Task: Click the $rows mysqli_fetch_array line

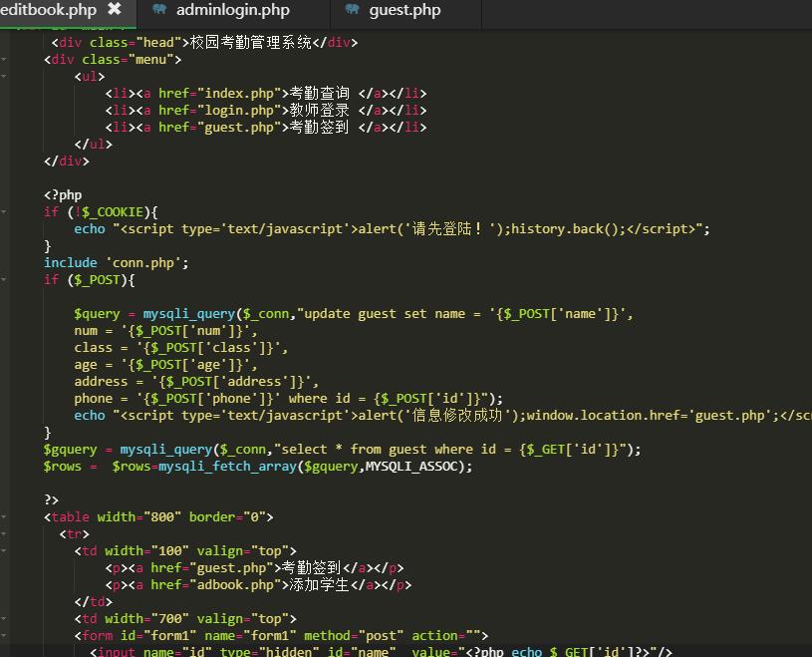Action: tap(258, 467)
